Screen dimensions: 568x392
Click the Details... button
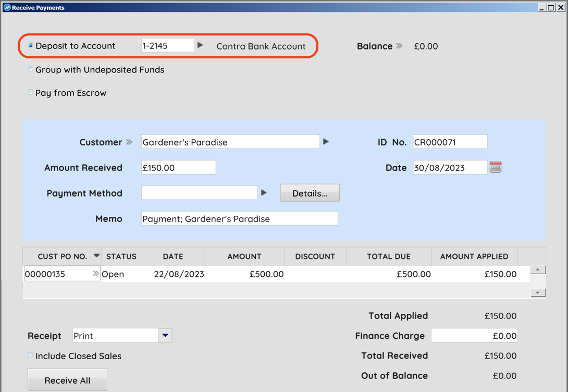[x=310, y=193]
